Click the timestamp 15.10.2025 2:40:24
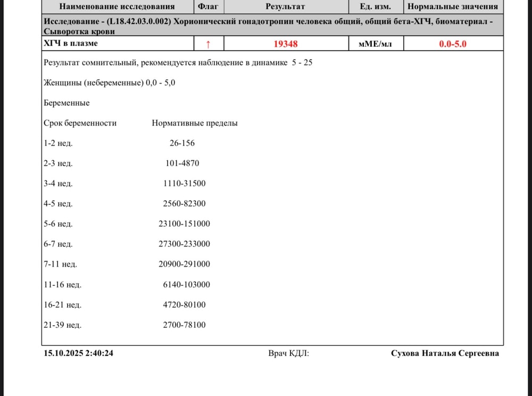The width and height of the screenshot is (532, 396). (79, 353)
